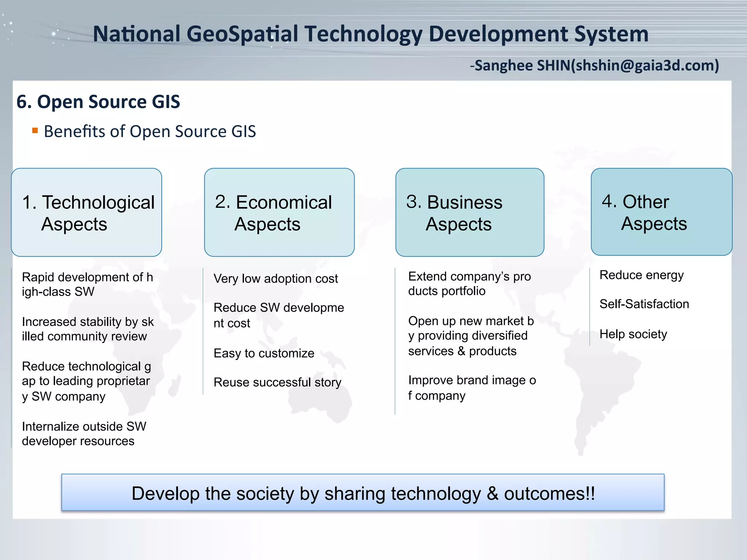Click 'Reduce energy' text
Image resolution: width=747 pixels, height=560 pixels.
[x=642, y=275]
